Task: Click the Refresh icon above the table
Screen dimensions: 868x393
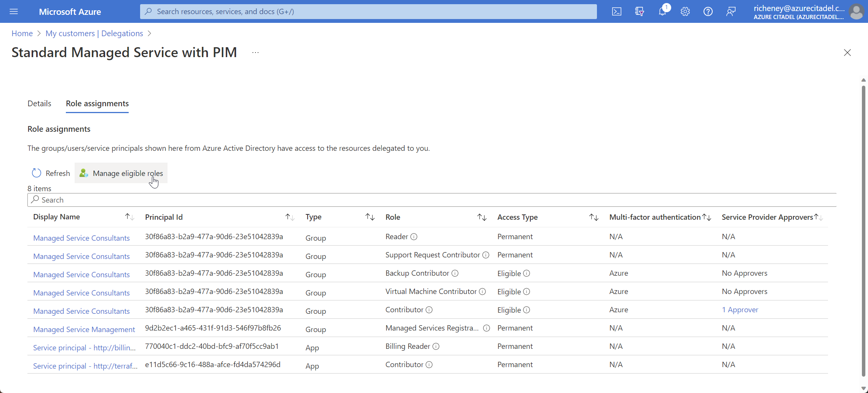Action: click(x=36, y=173)
